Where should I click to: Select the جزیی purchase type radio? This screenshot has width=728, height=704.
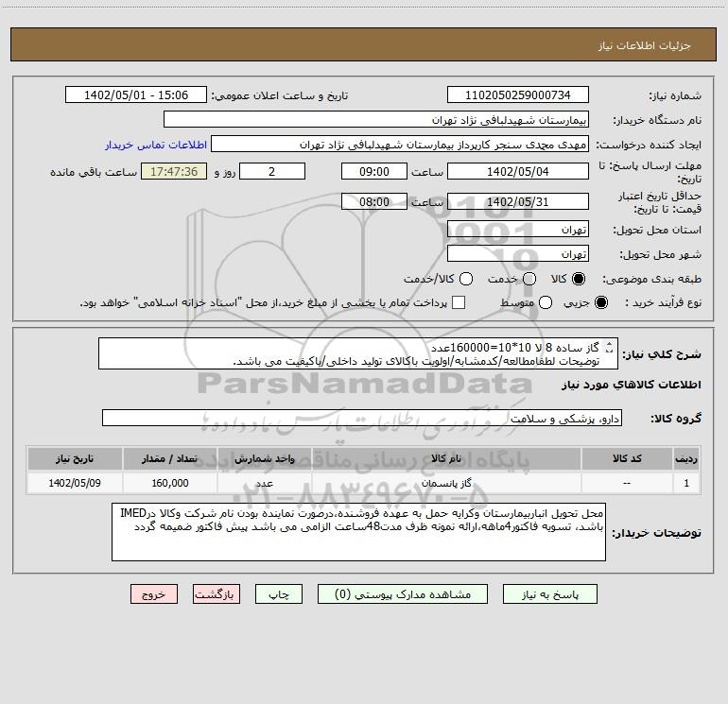(600, 302)
